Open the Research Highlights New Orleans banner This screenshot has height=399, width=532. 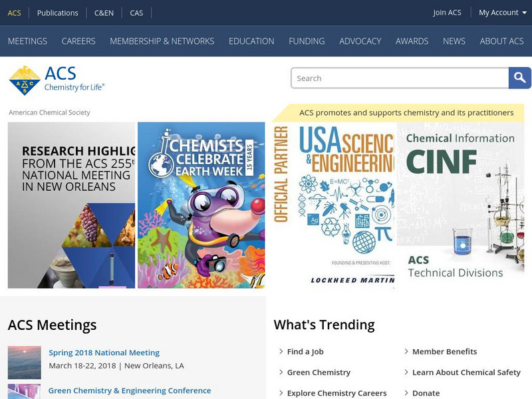point(71,205)
